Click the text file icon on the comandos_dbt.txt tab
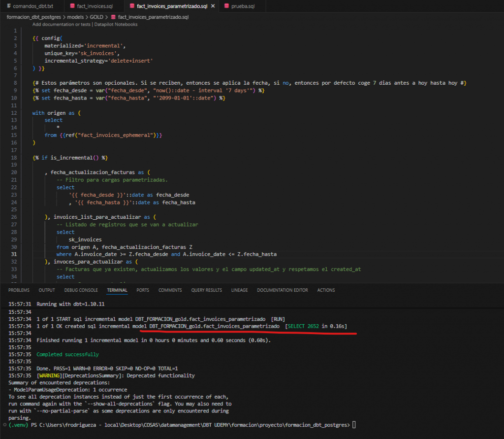Viewport: 504px width, 439px height. pos(9,6)
